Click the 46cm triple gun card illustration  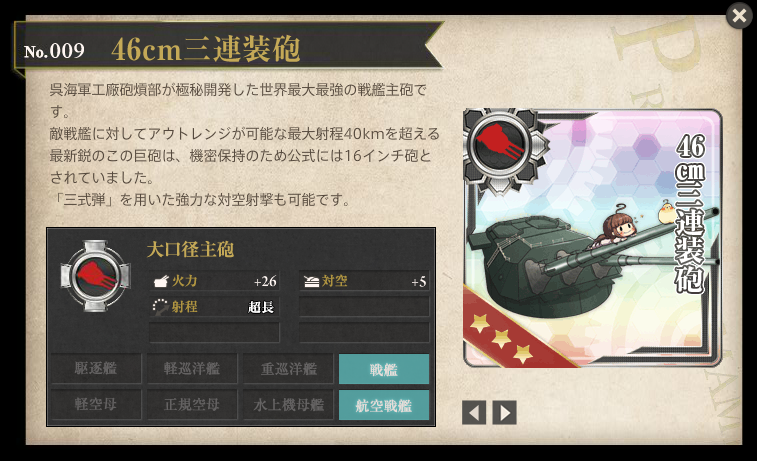click(592, 238)
